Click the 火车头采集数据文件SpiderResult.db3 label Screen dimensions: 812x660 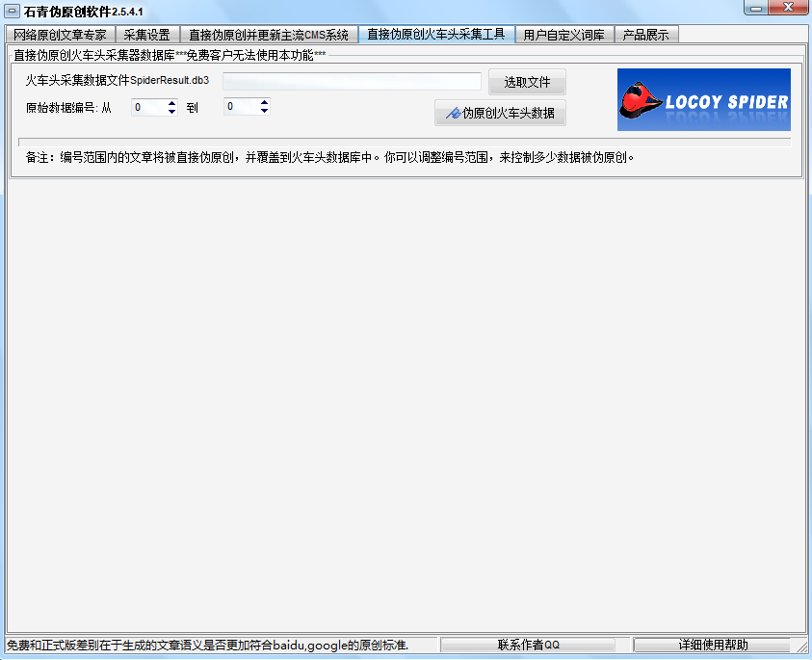coord(118,80)
